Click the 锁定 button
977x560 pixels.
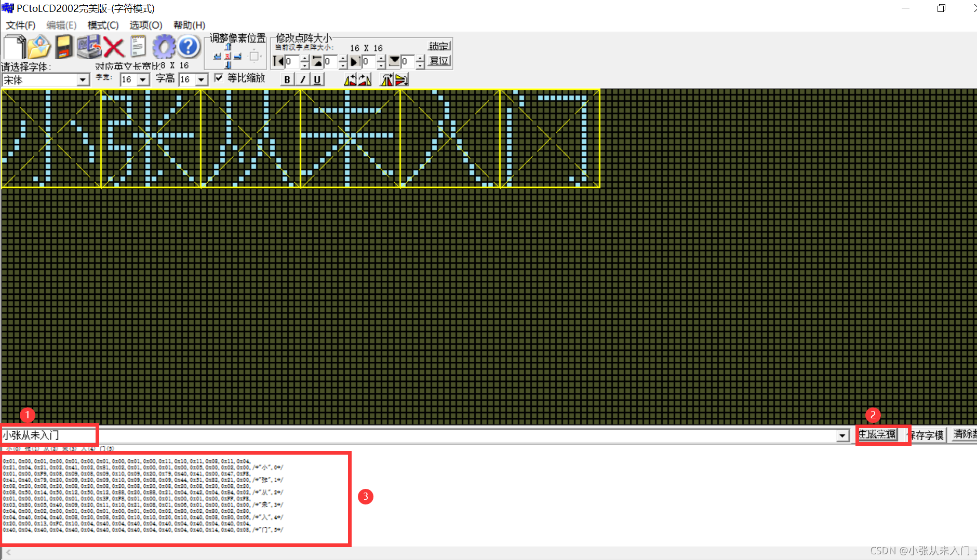pyautogui.click(x=439, y=46)
